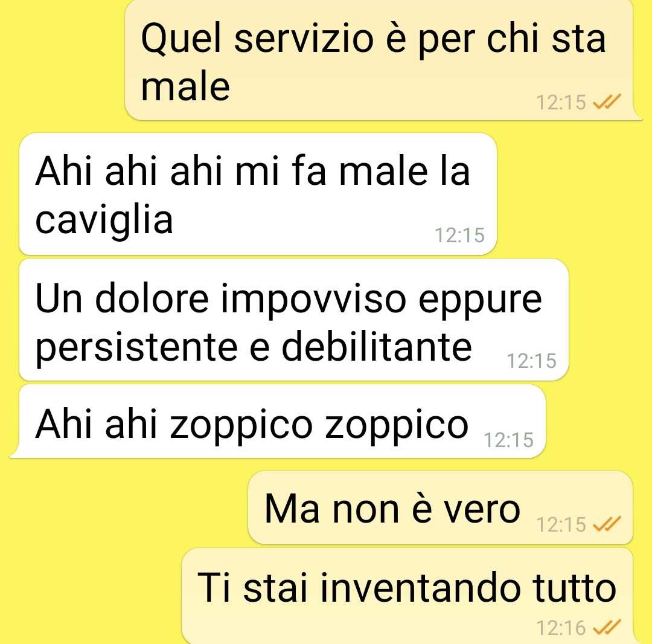The width and height of the screenshot is (652, 644).
Task: Select the 'Ma non è vero' message bubble
Action: point(440,507)
